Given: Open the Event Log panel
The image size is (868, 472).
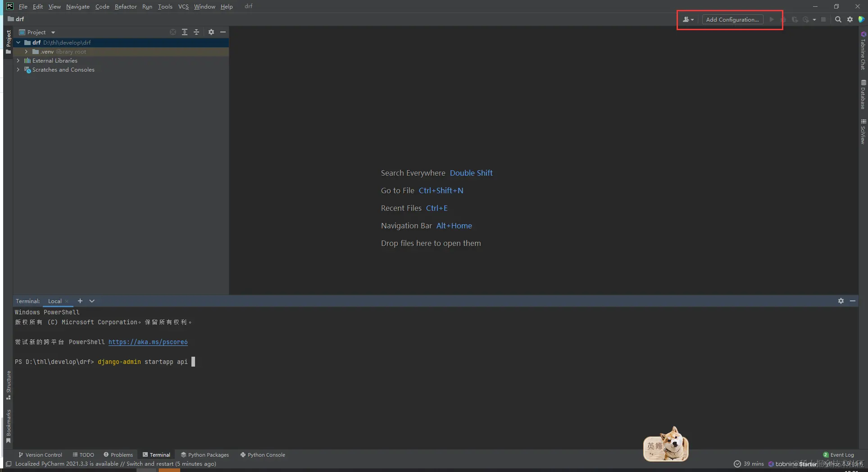Looking at the screenshot, I should tap(839, 455).
